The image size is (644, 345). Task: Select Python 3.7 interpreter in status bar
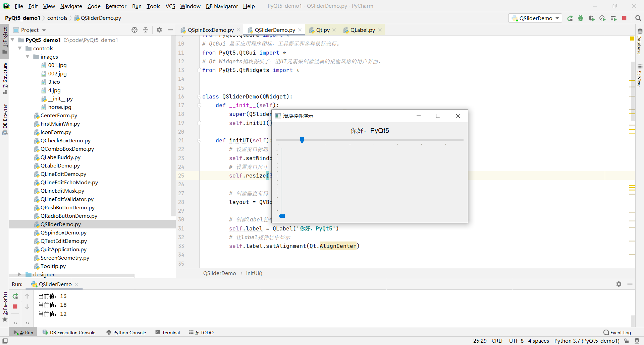coord(587,341)
